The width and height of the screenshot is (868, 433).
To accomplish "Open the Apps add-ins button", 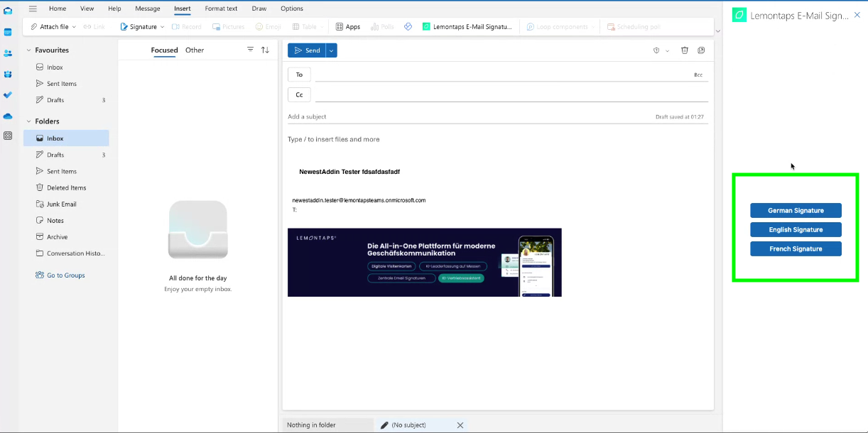I will click(x=348, y=27).
